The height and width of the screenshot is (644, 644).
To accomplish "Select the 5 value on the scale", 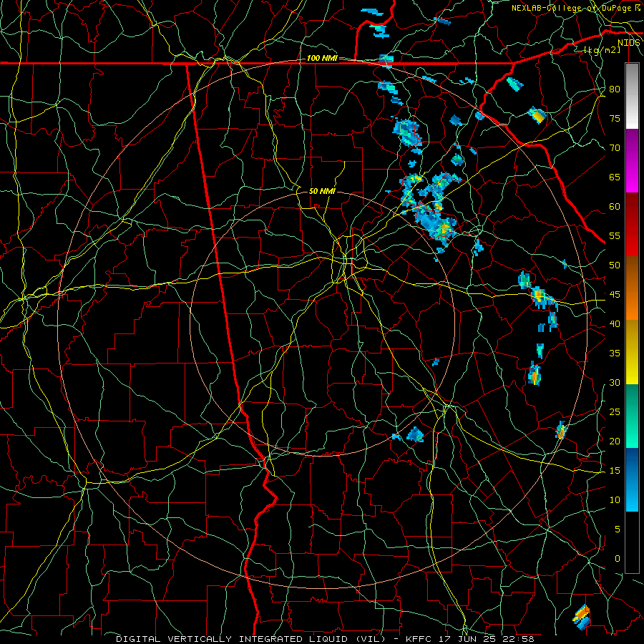I will 617,530.
